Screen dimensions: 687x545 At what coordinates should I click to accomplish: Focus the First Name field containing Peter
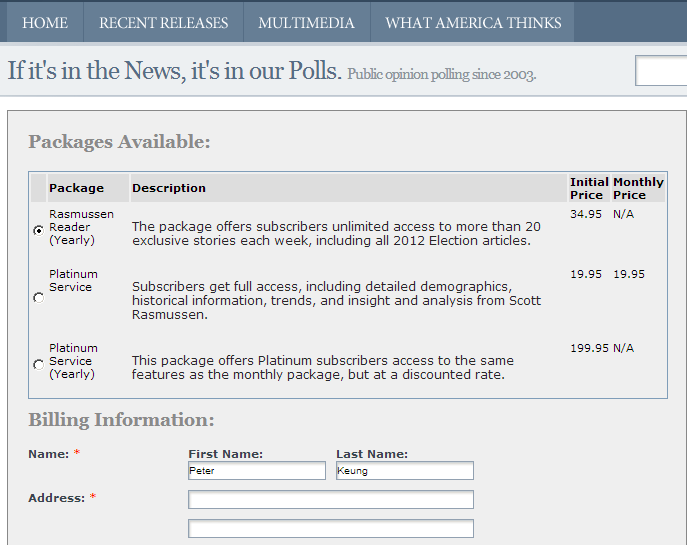coord(257,471)
